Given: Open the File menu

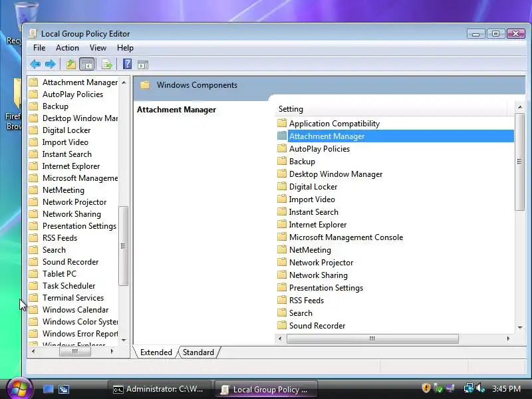Looking at the screenshot, I should 39,48.
